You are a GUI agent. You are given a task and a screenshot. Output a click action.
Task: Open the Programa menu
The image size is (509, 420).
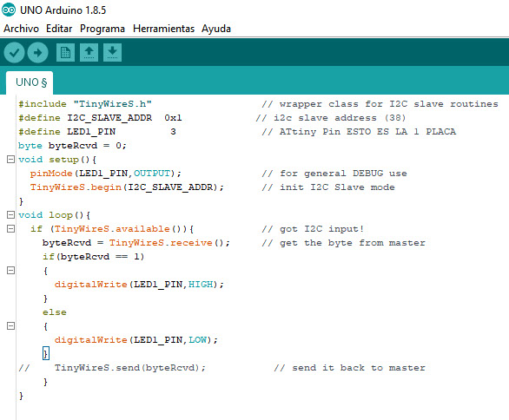102,29
